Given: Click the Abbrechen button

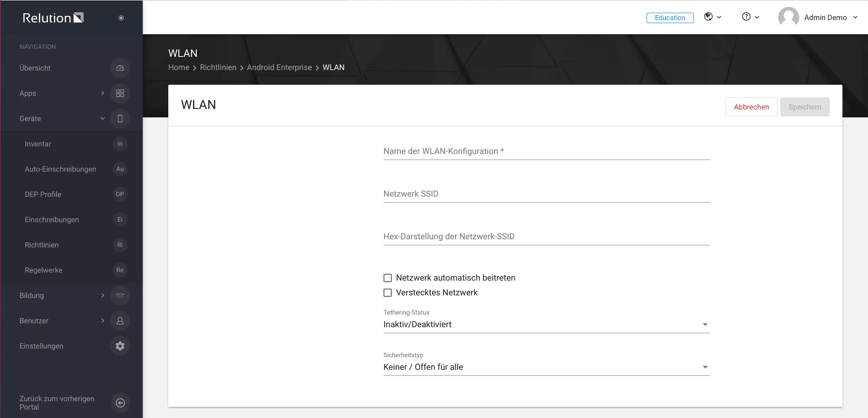Looking at the screenshot, I should click(x=751, y=107).
